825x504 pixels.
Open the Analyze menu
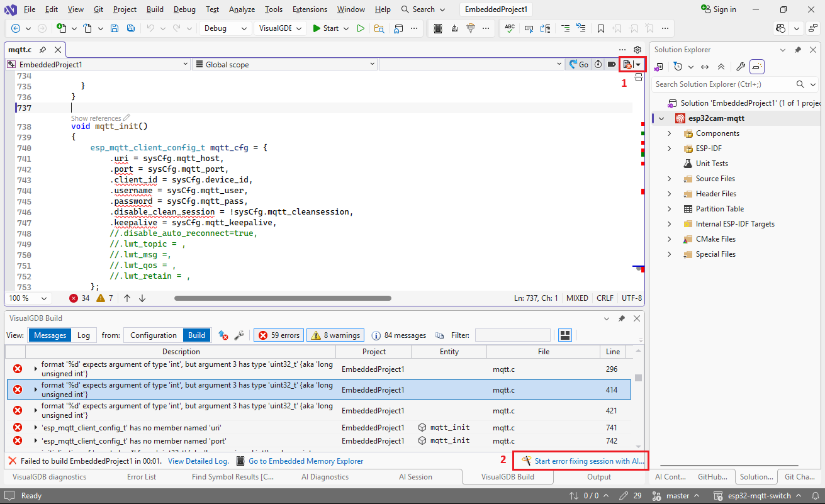pos(242,9)
